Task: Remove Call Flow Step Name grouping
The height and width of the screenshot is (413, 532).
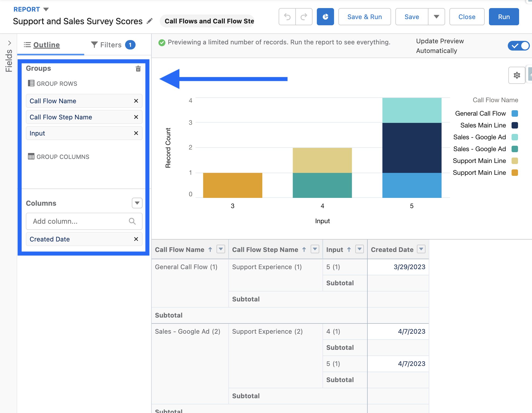Action: pos(136,117)
